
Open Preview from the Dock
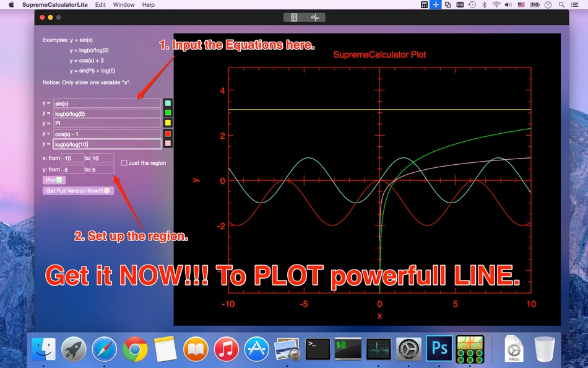pos(287,349)
